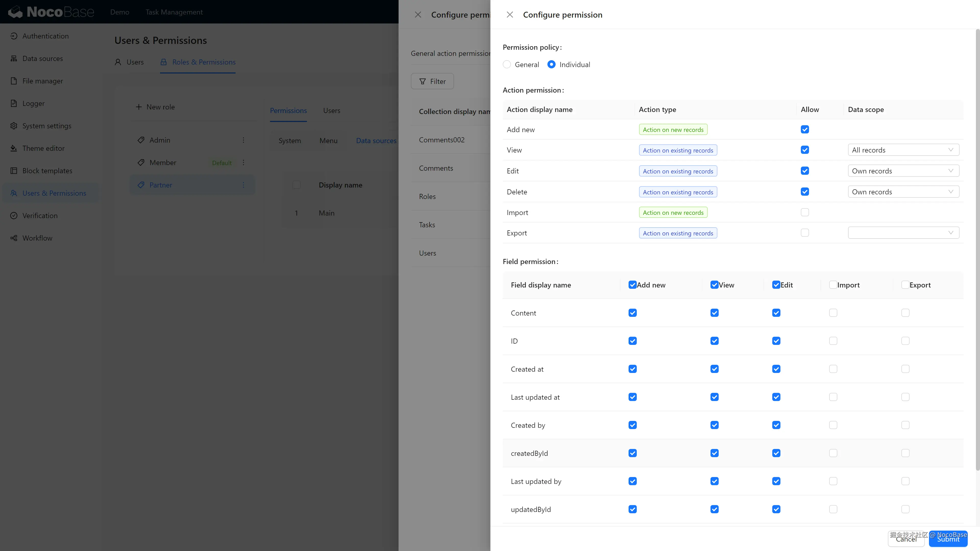
Task: Switch to the Users tab beside Permissions
Action: pos(331,111)
